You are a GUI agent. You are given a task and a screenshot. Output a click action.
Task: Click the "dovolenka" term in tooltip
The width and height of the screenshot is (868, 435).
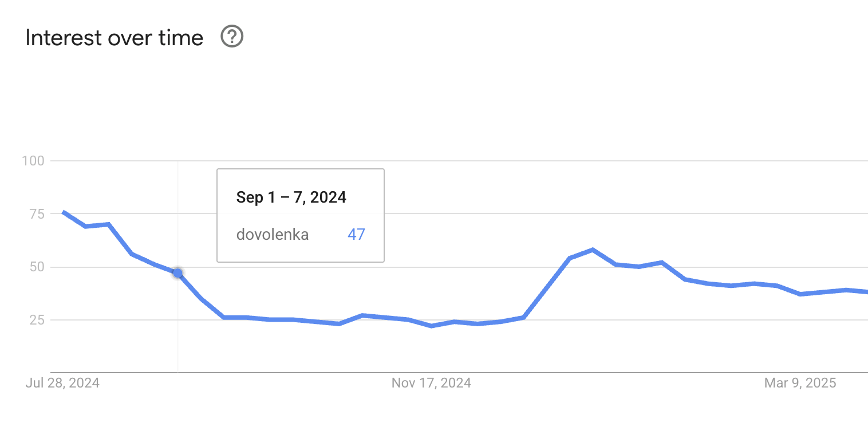point(273,234)
